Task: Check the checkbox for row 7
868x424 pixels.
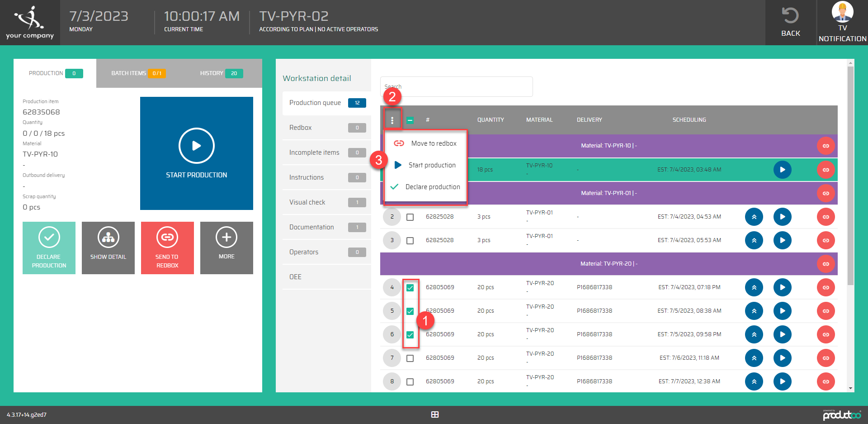Action: 410,358
